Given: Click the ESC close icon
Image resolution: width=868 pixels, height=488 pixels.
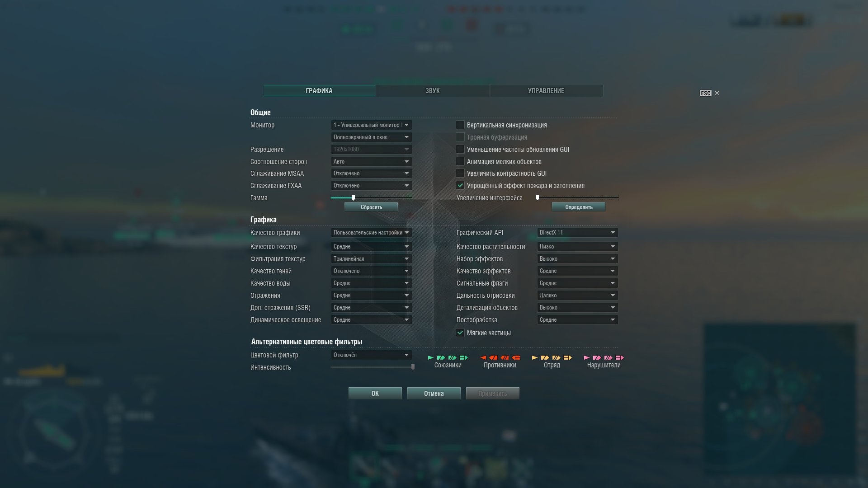Looking at the screenshot, I should tap(717, 93).
